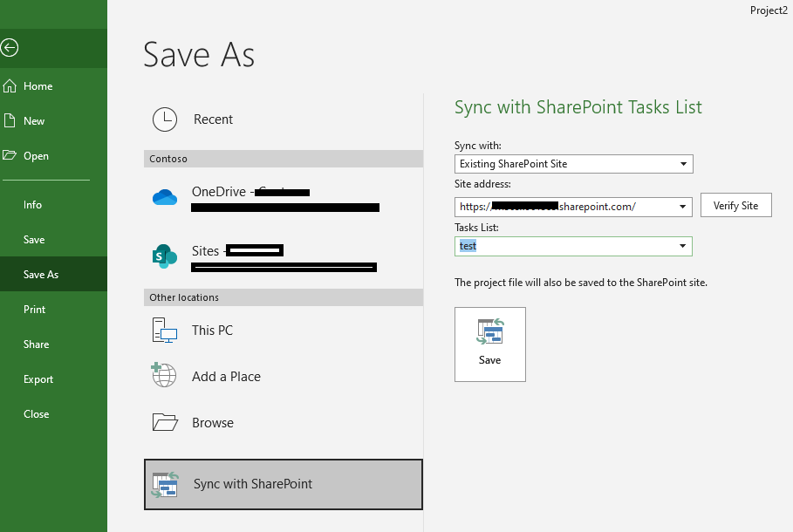Expand the Site address dropdown arrow
Image resolution: width=793 pixels, height=532 pixels.
683,207
